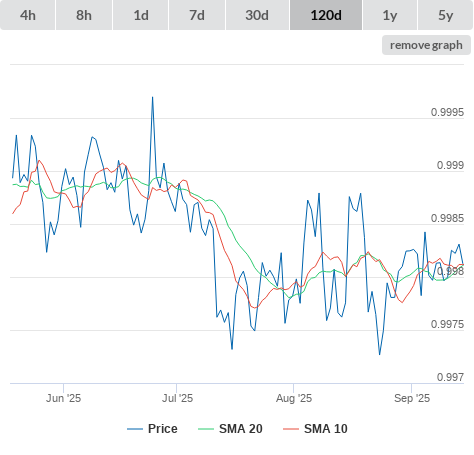Click the active 120d range tab
Screen dimensions: 474x455
pos(326,15)
